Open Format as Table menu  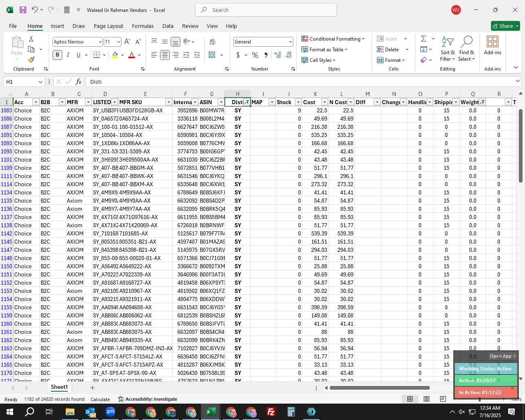click(x=324, y=49)
